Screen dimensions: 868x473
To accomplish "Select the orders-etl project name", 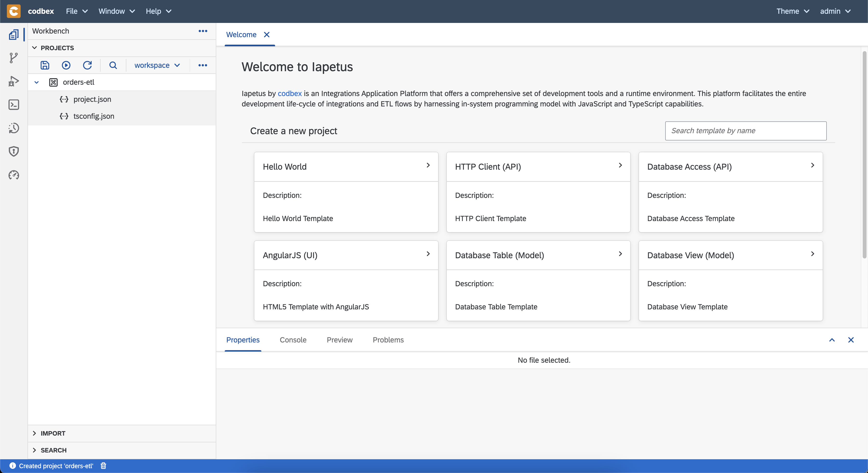I will pyautogui.click(x=79, y=82).
